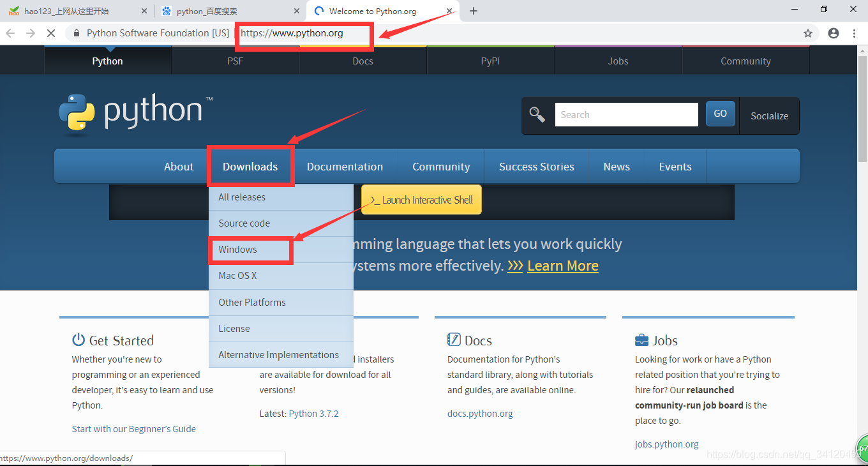Select the Python top navigation tab

[x=107, y=61]
